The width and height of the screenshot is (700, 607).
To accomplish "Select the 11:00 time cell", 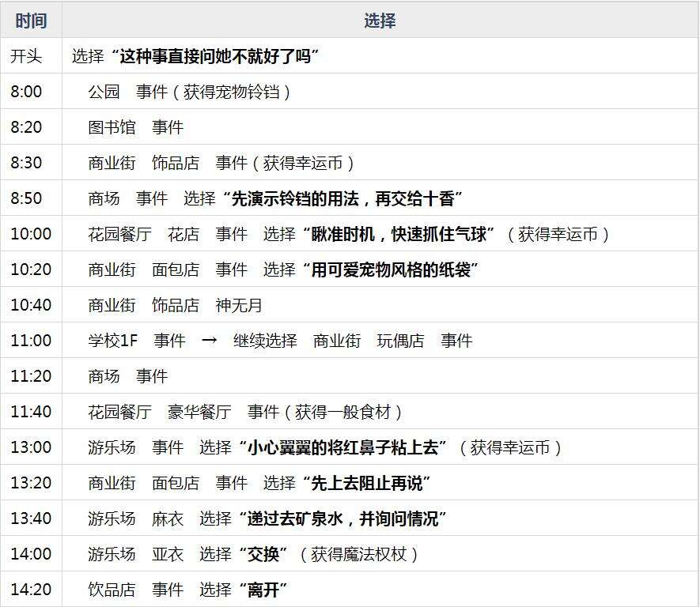I will pyautogui.click(x=31, y=341).
